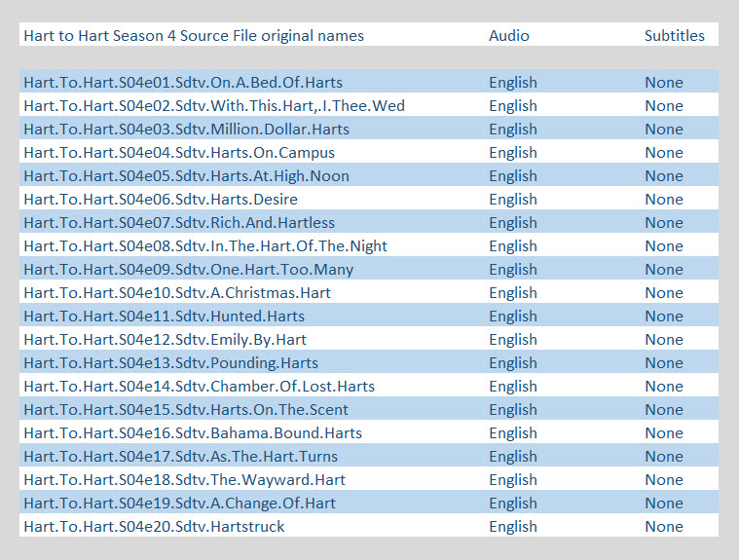739x560 pixels.
Task: Select file name S04e05 Harts.At.High.Noon
Action: pyautogui.click(x=187, y=176)
